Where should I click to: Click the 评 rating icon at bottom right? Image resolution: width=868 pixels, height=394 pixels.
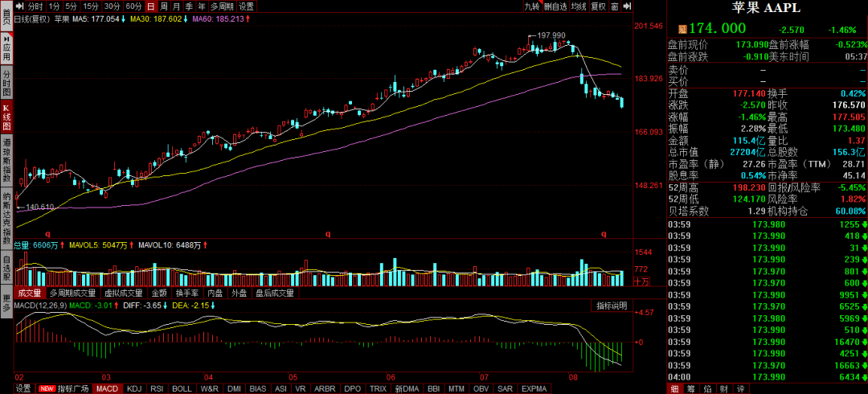coord(740,388)
